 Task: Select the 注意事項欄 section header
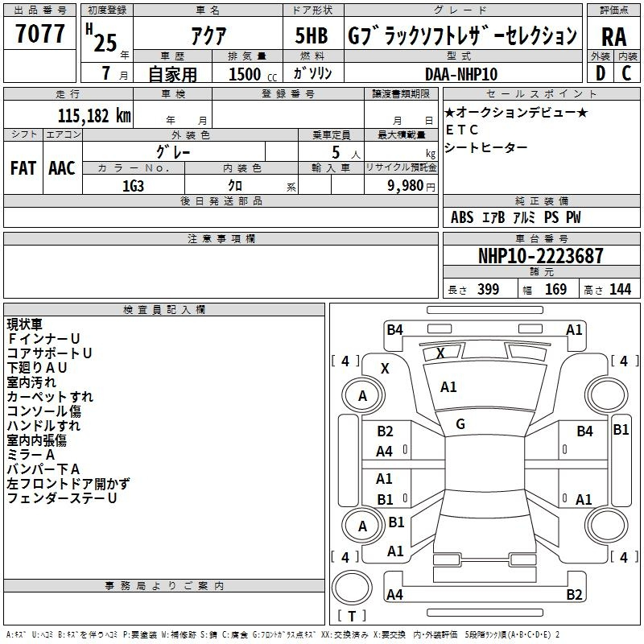(x=221, y=238)
